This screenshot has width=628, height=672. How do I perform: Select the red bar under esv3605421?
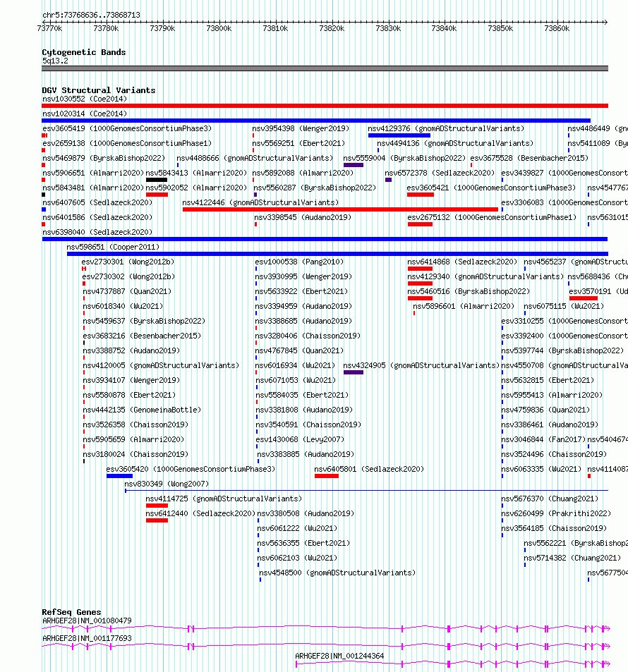point(421,195)
